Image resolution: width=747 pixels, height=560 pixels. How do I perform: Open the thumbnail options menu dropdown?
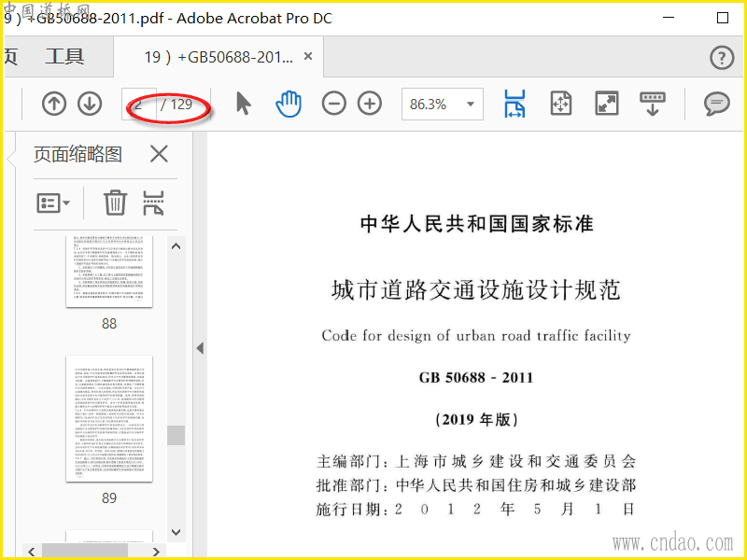[x=53, y=203]
